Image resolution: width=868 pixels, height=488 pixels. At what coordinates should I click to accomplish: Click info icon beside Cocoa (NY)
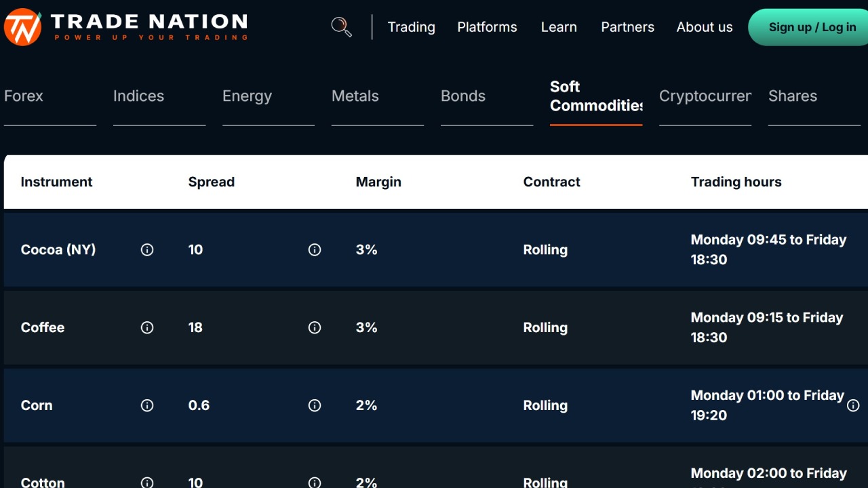[x=147, y=249]
